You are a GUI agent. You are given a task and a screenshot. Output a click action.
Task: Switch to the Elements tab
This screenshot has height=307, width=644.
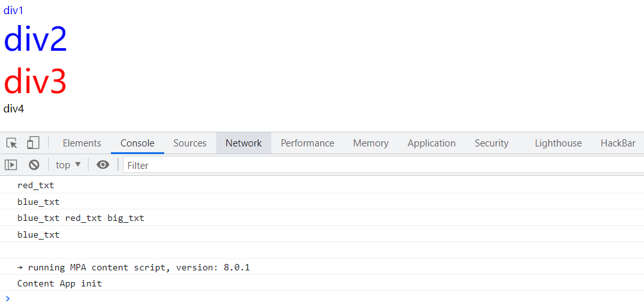tap(81, 143)
